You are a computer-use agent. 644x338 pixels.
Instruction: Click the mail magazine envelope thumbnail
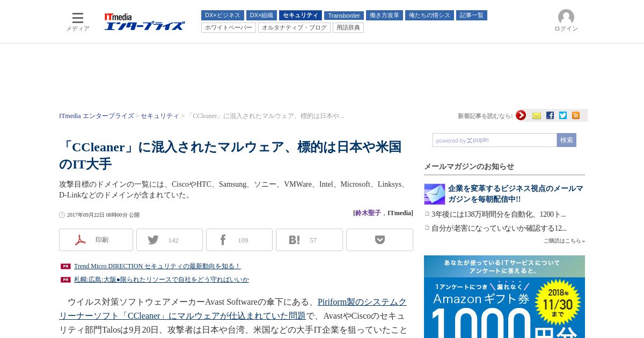(x=435, y=194)
